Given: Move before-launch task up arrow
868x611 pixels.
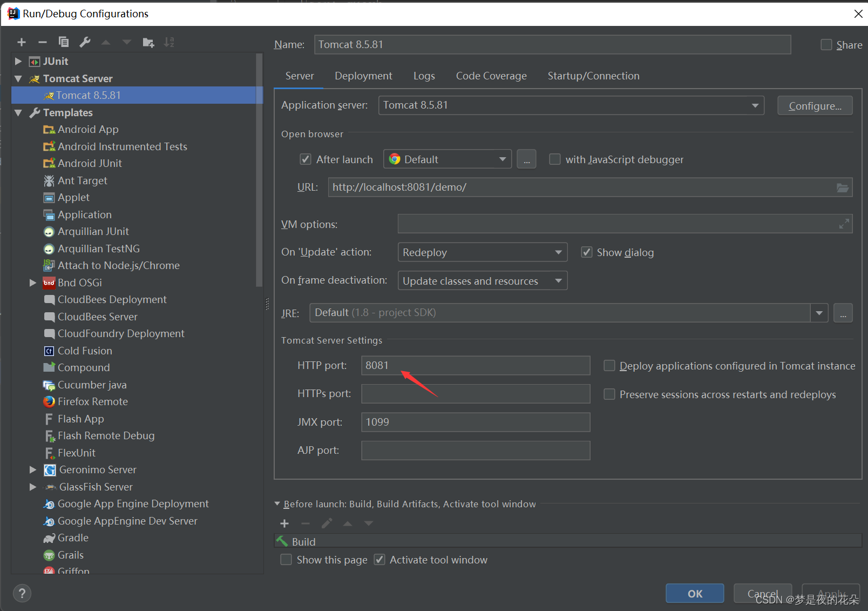Looking at the screenshot, I should click(348, 523).
